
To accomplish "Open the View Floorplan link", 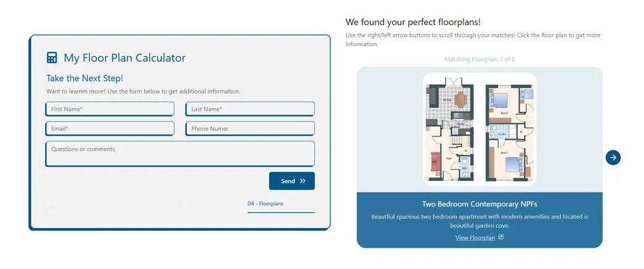I will tap(475, 237).
